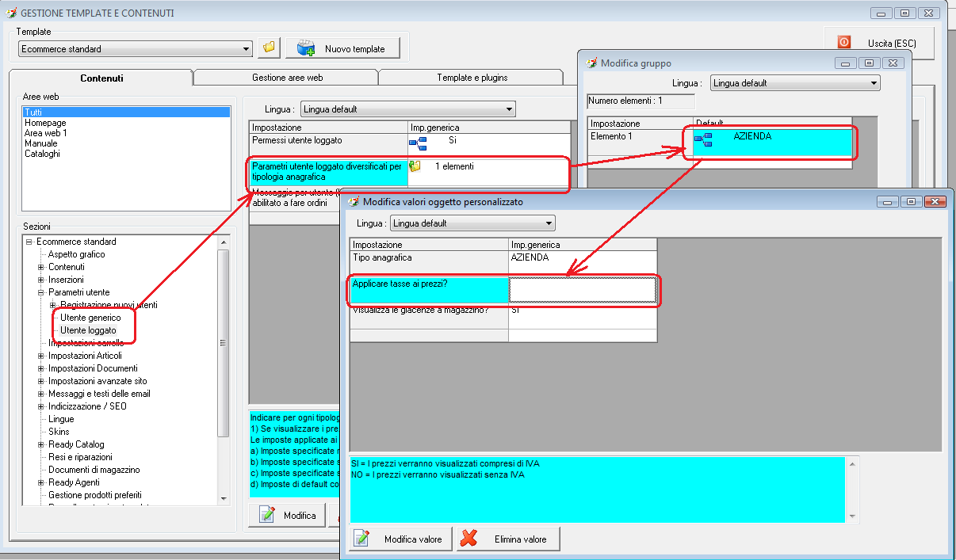Click the help text scrollbar in the personalizzato window
The height and width of the screenshot is (560, 956).
coord(853,489)
